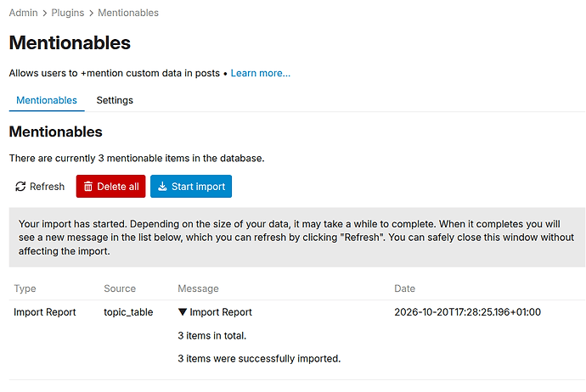Screen dimensions: 586x392
Task: Click the Date column header
Action: coord(405,288)
